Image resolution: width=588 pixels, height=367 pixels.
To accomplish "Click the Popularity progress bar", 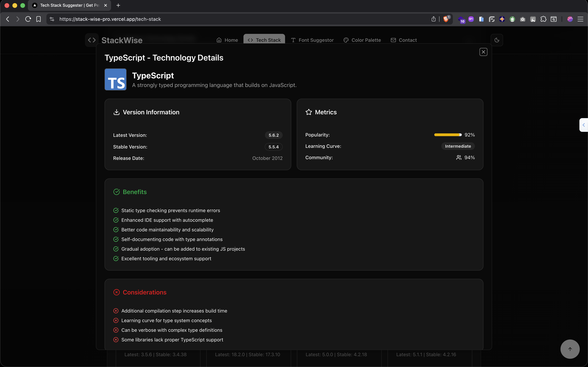I will (448, 135).
